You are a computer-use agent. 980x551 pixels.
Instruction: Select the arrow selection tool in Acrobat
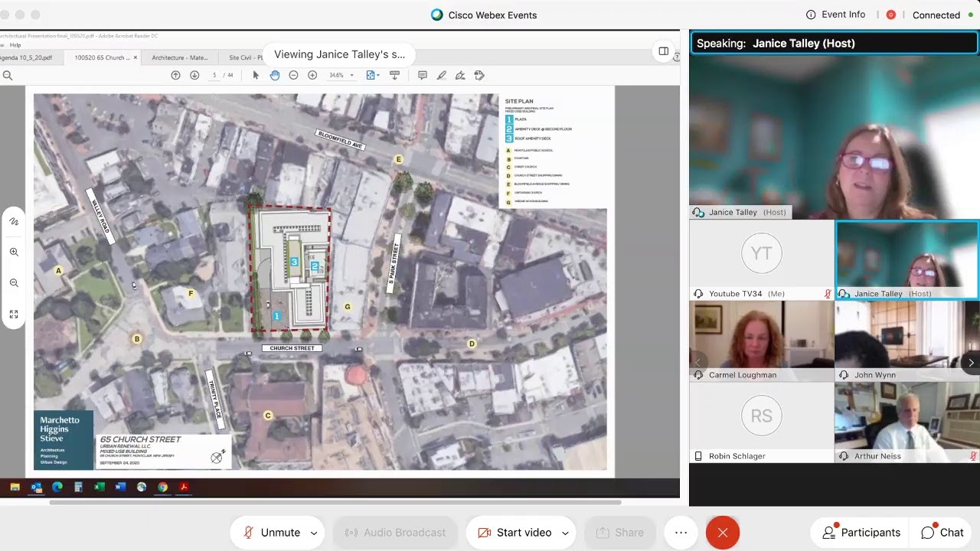pyautogui.click(x=256, y=75)
